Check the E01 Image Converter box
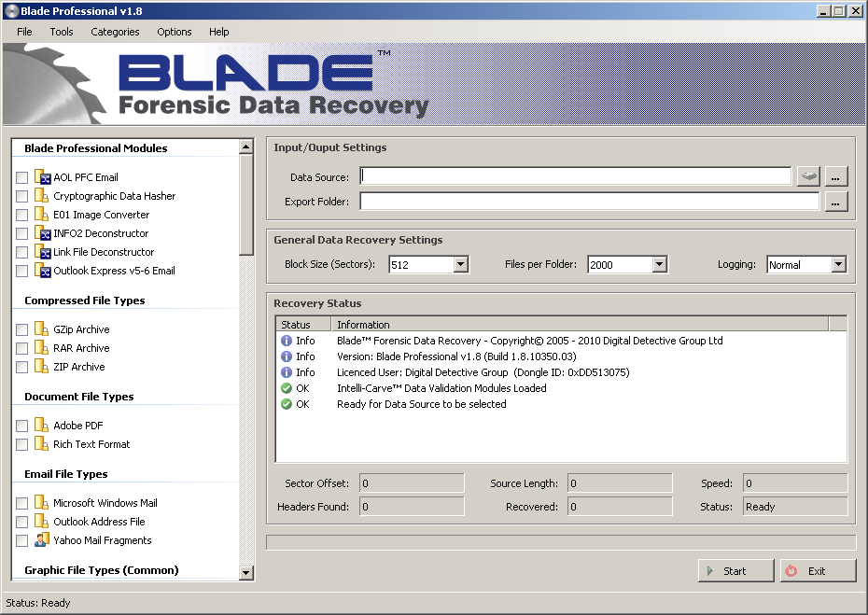868x615 pixels. click(x=21, y=215)
